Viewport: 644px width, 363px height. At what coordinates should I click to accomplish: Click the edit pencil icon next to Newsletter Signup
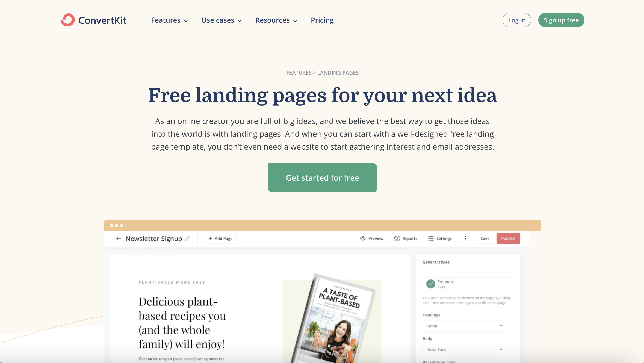tap(188, 238)
